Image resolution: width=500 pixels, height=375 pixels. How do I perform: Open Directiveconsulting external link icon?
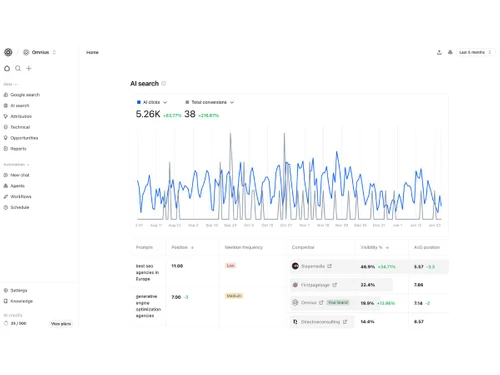345,322
